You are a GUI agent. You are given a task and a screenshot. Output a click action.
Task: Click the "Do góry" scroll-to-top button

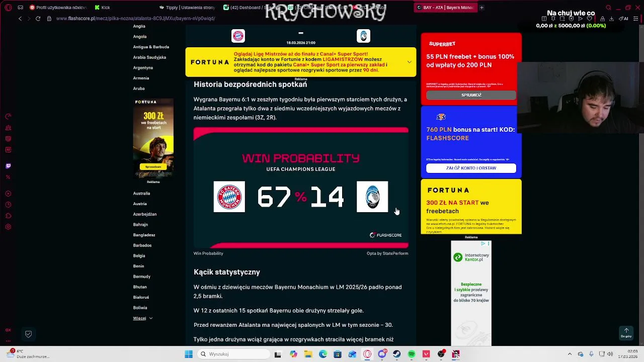626,333
